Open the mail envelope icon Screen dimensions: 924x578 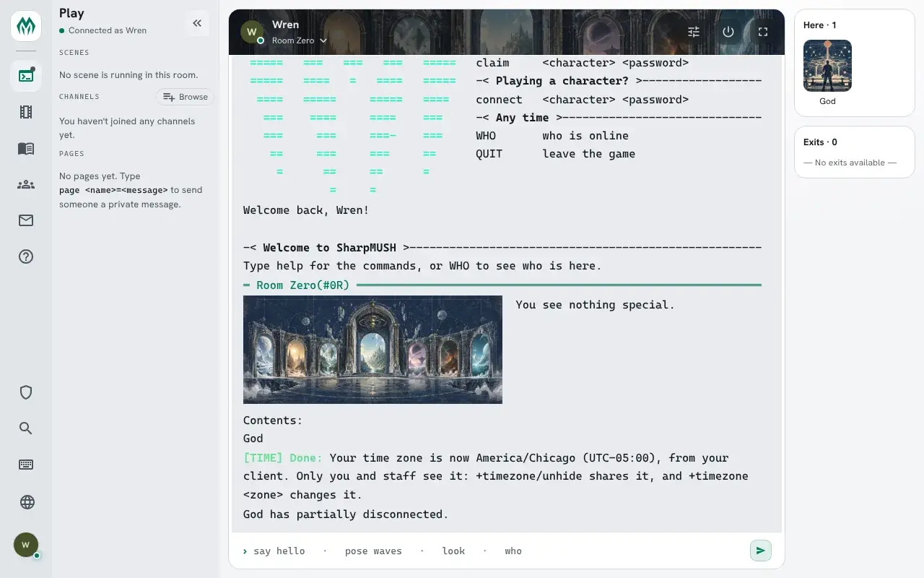(x=26, y=220)
